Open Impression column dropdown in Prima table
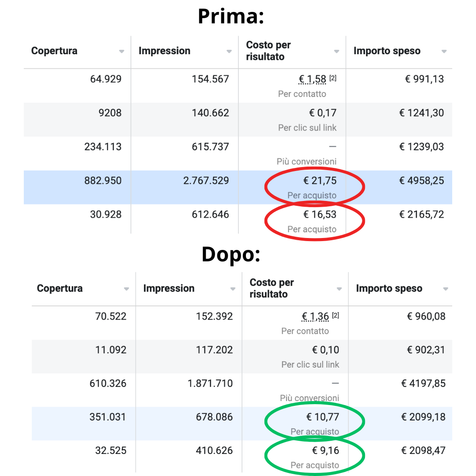This screenshot has width=476, height=476. coord(229,51)
